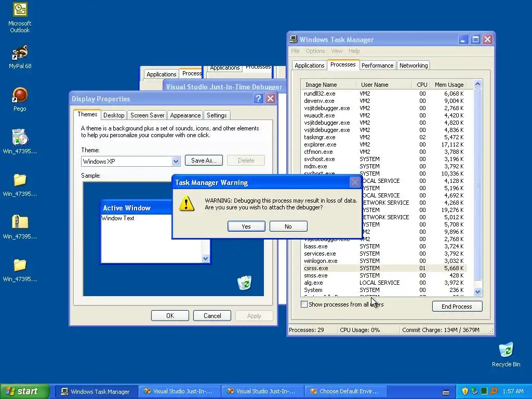Click the green Task Manager CPU tray icon
Screen dimensions: 532x399
click(484, 391)
